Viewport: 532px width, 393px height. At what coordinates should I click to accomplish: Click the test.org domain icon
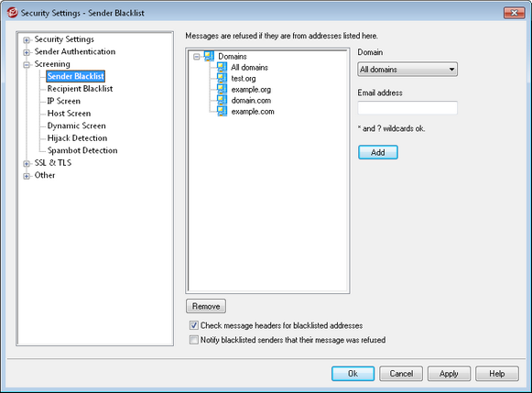coord(222,78)
